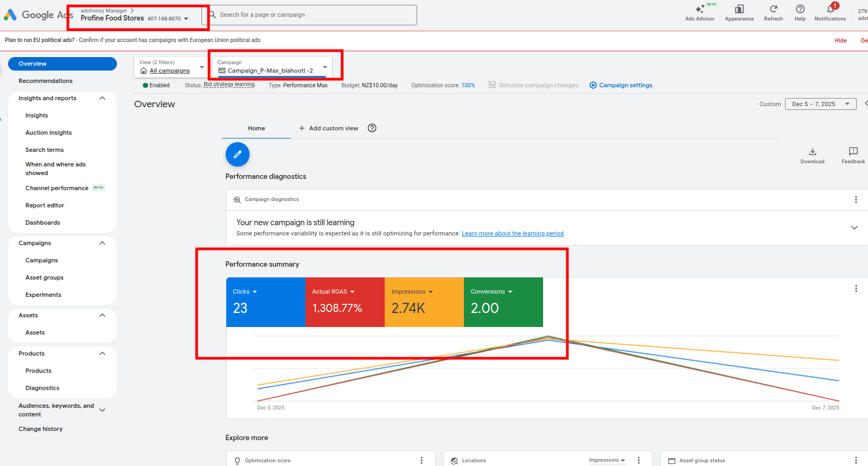The height and width of the screenshot is (466, 868).
Task: Open Asset groups page
Action: coord(44,277)
